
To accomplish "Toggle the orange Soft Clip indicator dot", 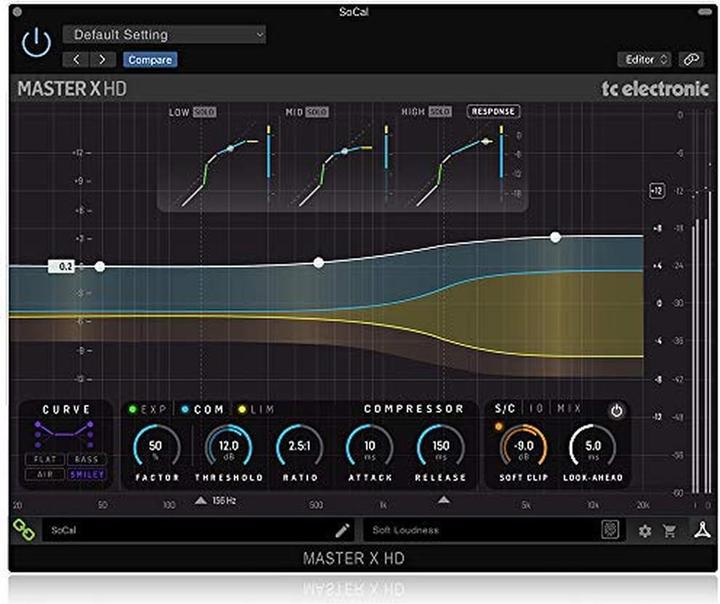I will pos(499,427).
